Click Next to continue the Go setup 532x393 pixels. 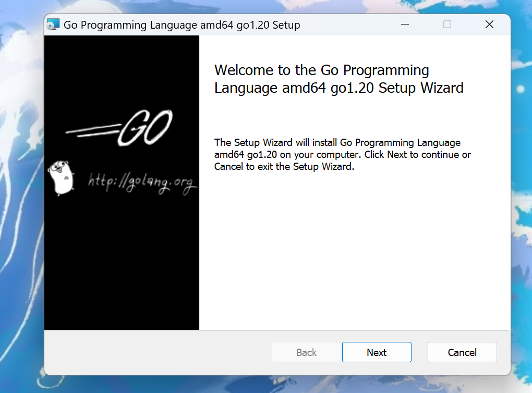point(377,352)
